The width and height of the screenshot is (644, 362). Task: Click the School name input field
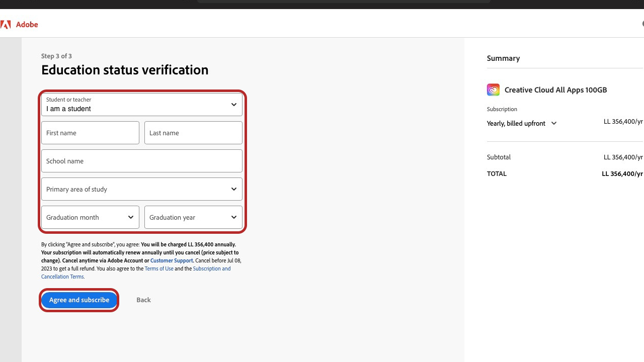[142, 161]
